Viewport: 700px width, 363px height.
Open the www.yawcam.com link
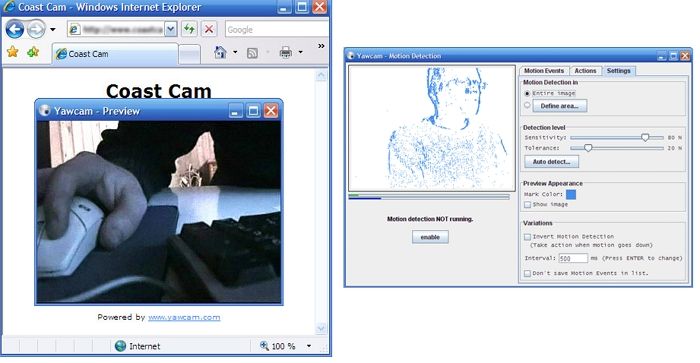coord(184,317)
